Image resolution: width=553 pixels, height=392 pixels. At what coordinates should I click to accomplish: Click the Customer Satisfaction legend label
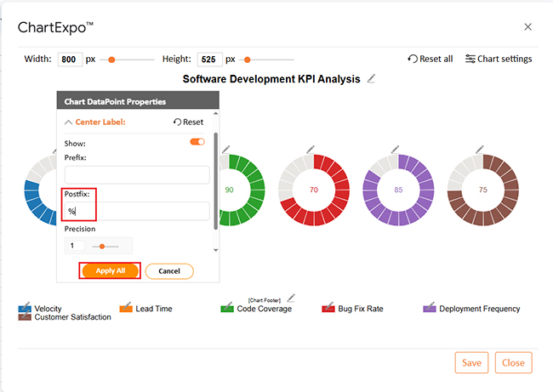pos(72,317)
